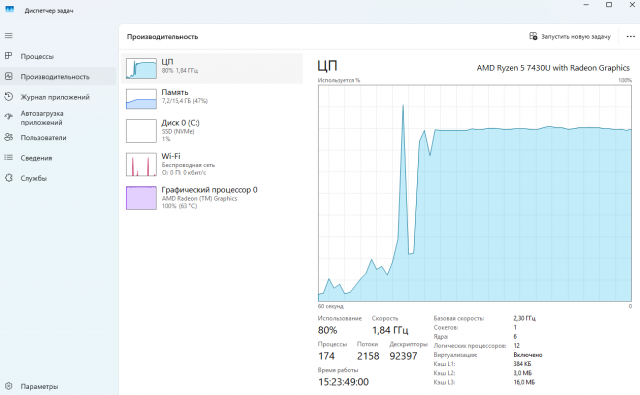Click the uptime value 15:23:49:00
The image size is (640, 395).
click(343, 382)
